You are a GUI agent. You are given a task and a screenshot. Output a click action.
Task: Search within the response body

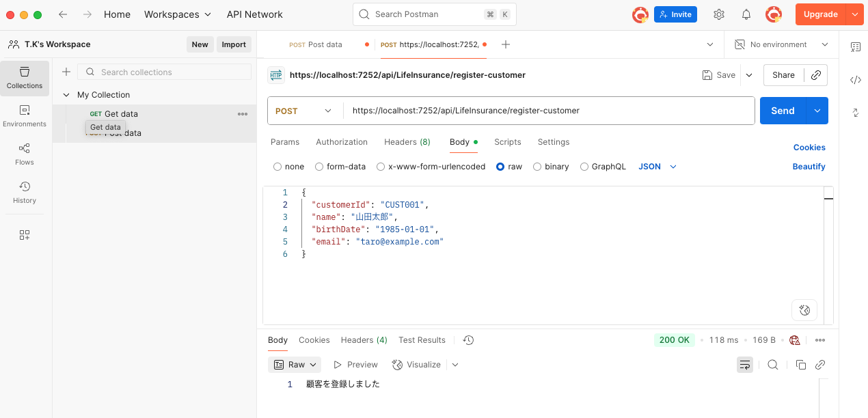pos(773,365)
